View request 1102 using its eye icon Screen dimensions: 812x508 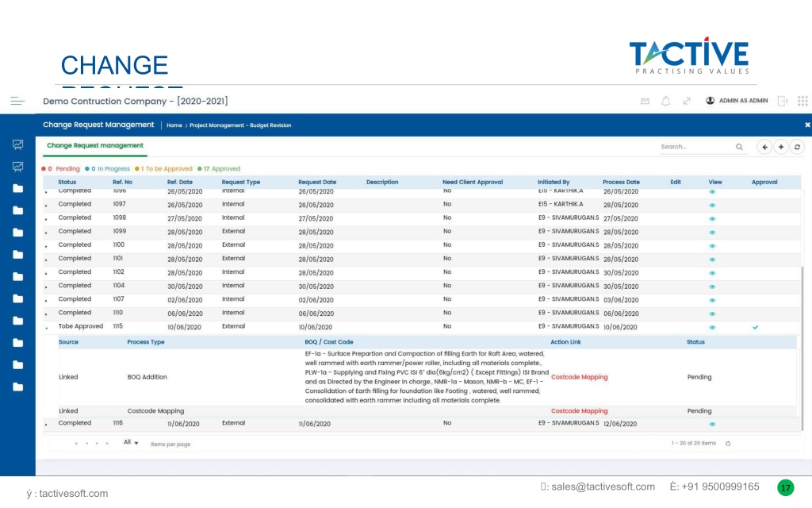pyautogui.click(x=712, y=273)
